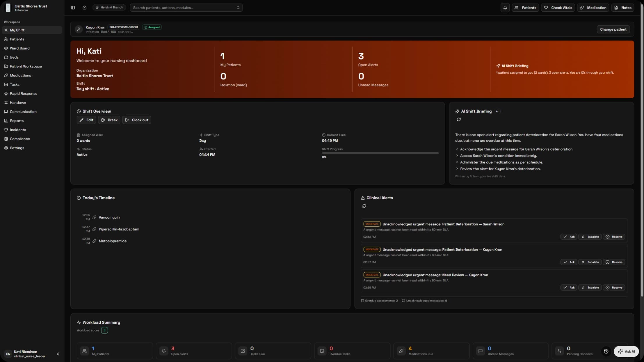Click the patient avatar icon for Kuyon Kron
Screen dimensions: 644x362
point(79,29)
